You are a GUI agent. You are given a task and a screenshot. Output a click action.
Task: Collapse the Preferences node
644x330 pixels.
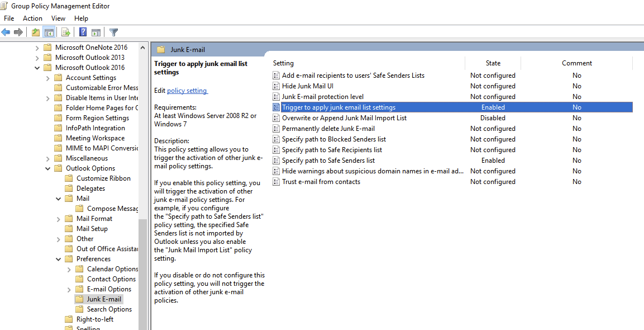58,259
